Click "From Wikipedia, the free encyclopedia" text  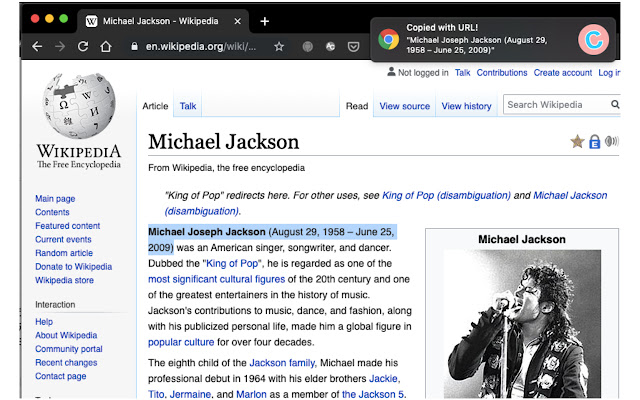226,168
